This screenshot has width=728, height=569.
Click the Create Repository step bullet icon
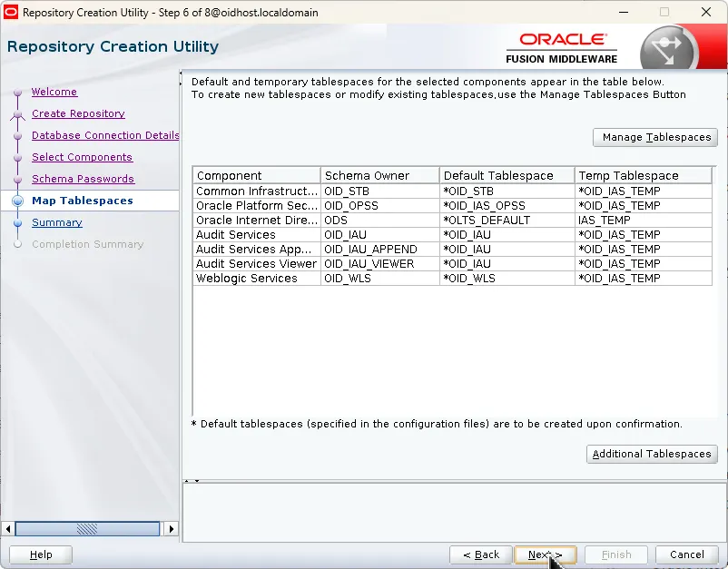pyautogui.click(x=16, y=114)
